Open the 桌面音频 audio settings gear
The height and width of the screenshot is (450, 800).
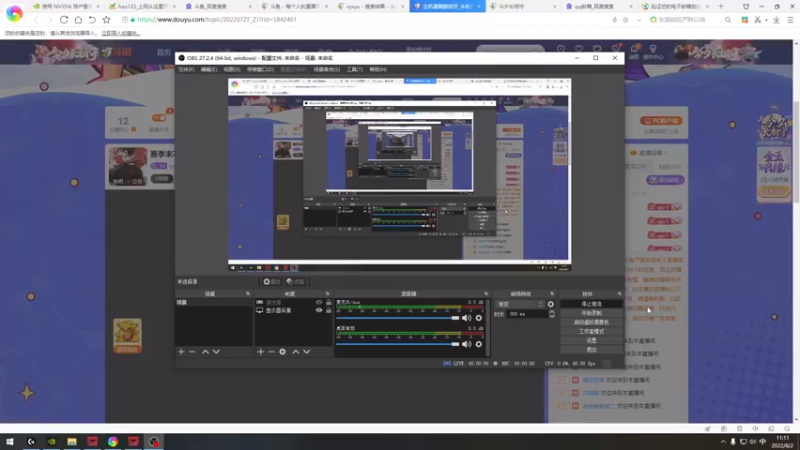coord(479,344)
